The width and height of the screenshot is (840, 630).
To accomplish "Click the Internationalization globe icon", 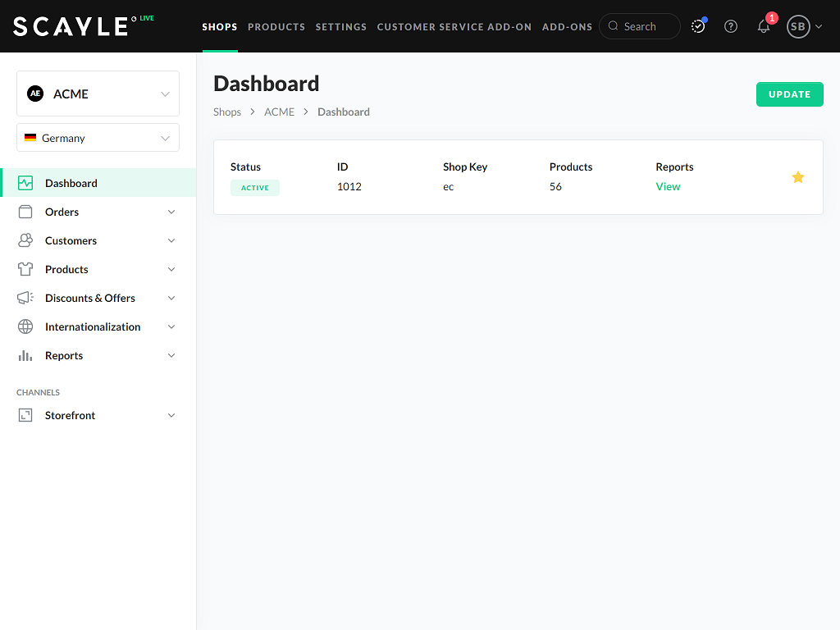I will click(25, 326).
